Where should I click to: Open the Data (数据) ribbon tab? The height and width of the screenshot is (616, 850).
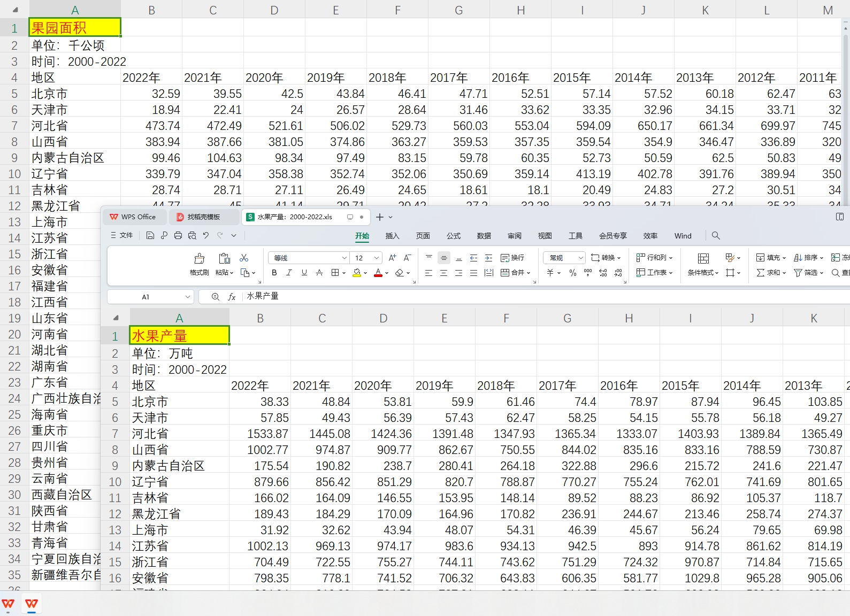484,236
